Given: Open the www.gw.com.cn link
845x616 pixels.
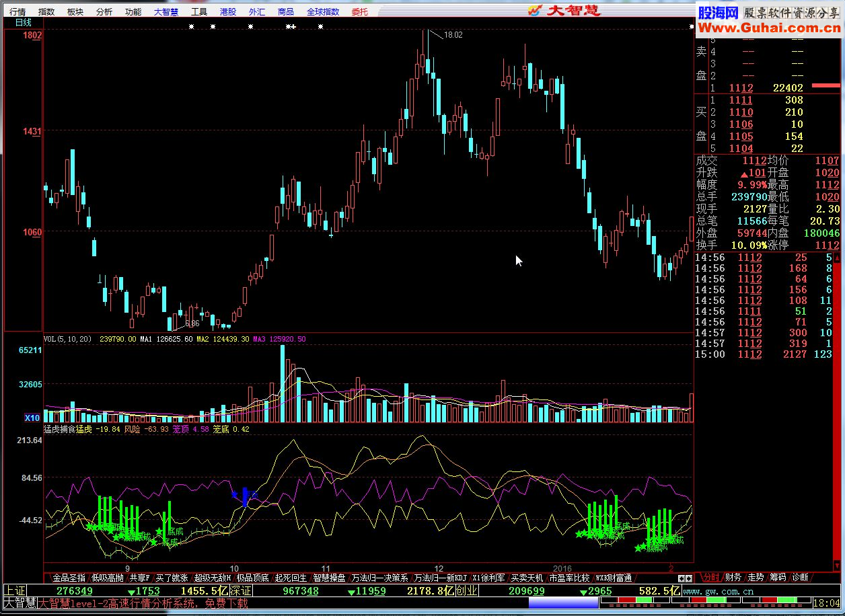Looking at the screenshot, I should coord(719,591).
